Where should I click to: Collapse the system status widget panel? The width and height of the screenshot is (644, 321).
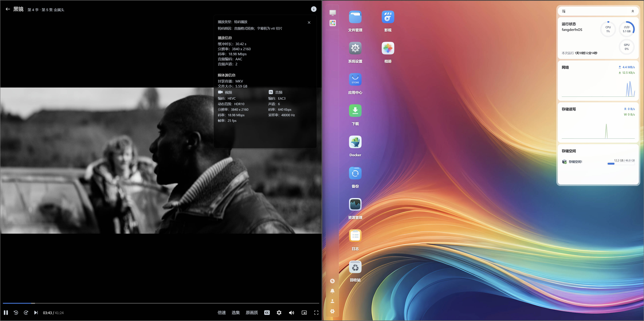(633, 11)
